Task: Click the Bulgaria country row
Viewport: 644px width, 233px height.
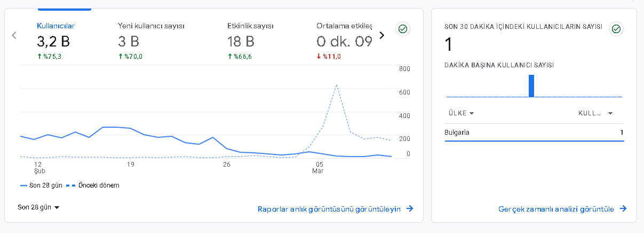Action: tap(534, 133)
